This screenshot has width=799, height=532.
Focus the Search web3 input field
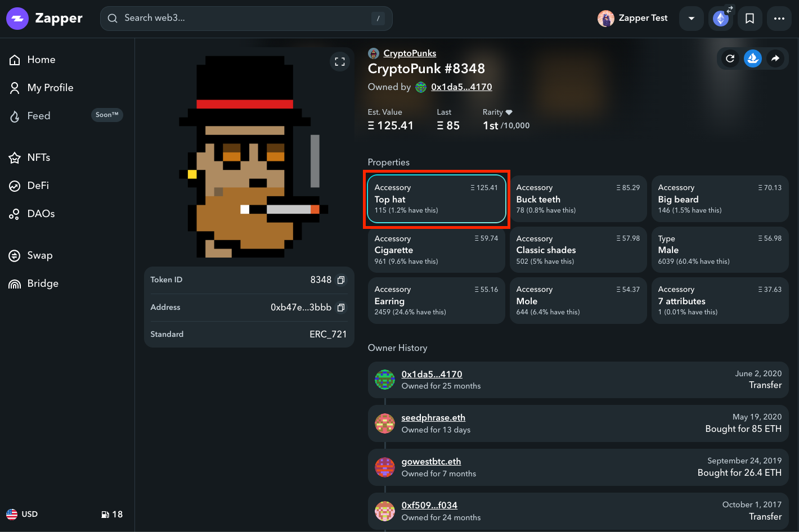coord(246,19)
